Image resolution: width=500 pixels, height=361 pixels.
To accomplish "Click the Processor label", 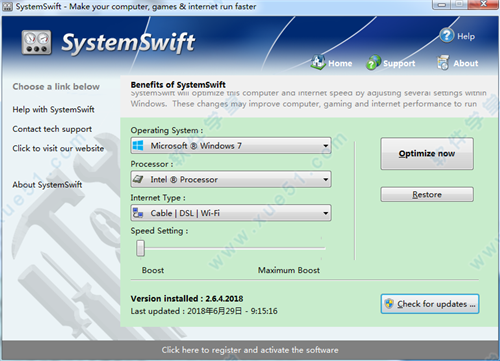I will point(152,164).
